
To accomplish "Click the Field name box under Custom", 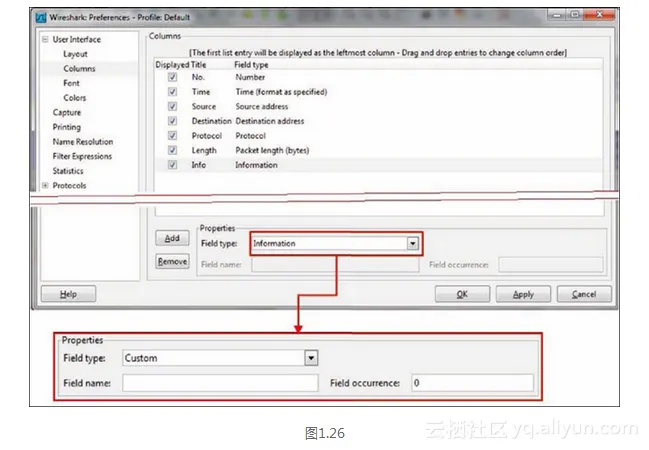I will (220, 383).
